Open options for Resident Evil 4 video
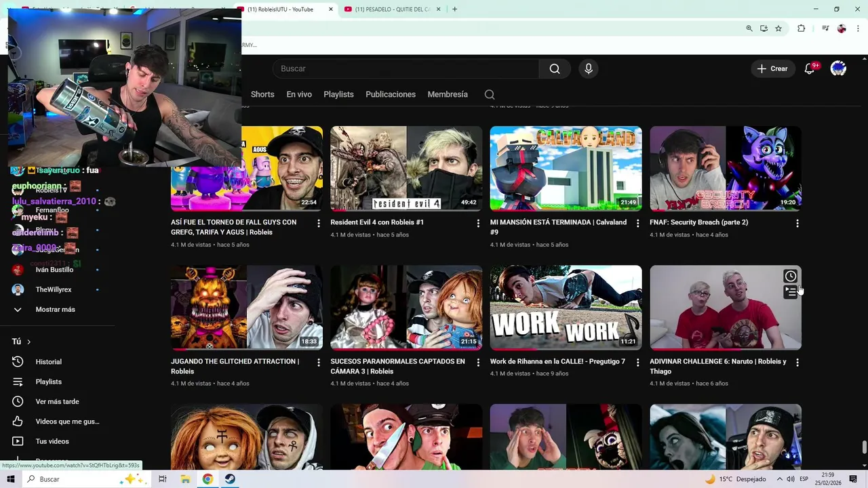The height and width of the screenshot is (488, 868). pos(478,223)
